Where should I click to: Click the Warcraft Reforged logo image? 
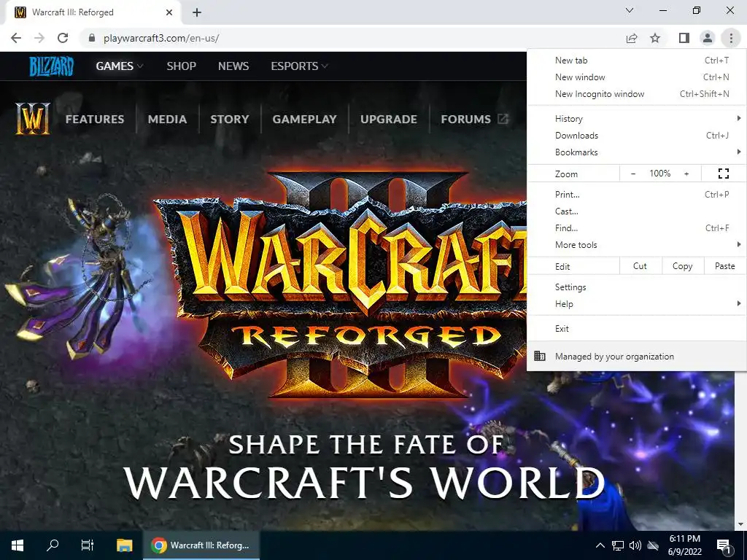point(341,285)
